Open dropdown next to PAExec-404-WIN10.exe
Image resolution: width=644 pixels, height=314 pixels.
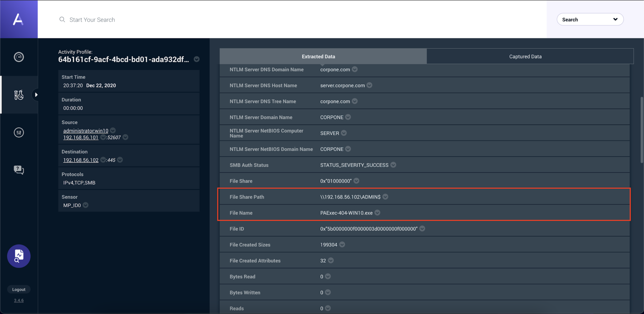377,213
